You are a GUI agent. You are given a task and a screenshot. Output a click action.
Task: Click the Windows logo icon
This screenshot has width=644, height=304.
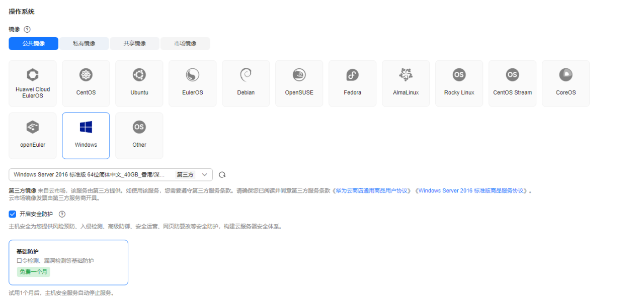86,127
